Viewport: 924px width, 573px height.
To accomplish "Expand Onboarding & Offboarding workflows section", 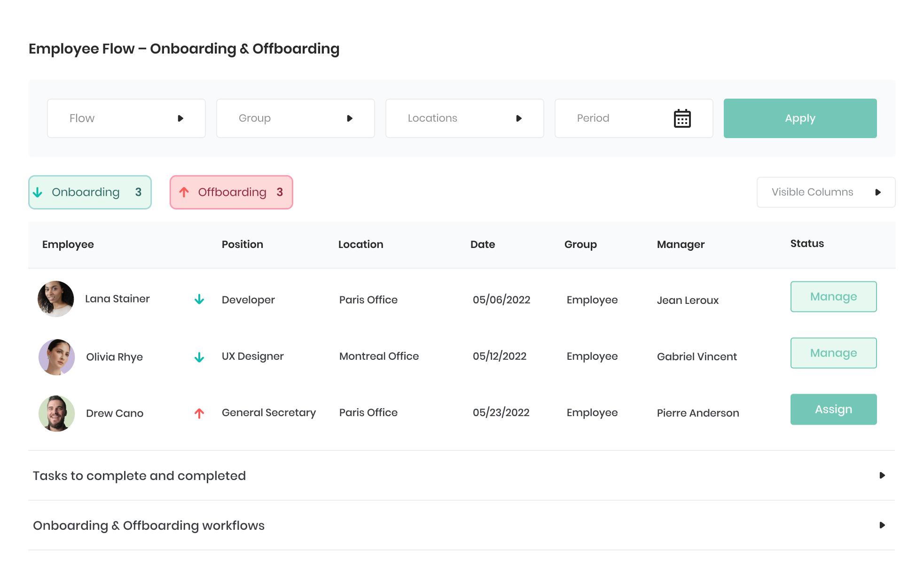I will 462,525.
